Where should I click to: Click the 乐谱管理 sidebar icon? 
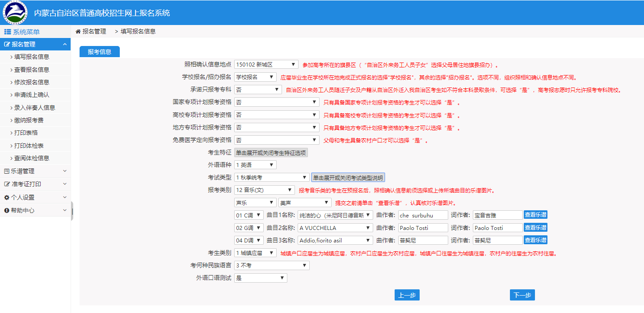tap(7, 171)
